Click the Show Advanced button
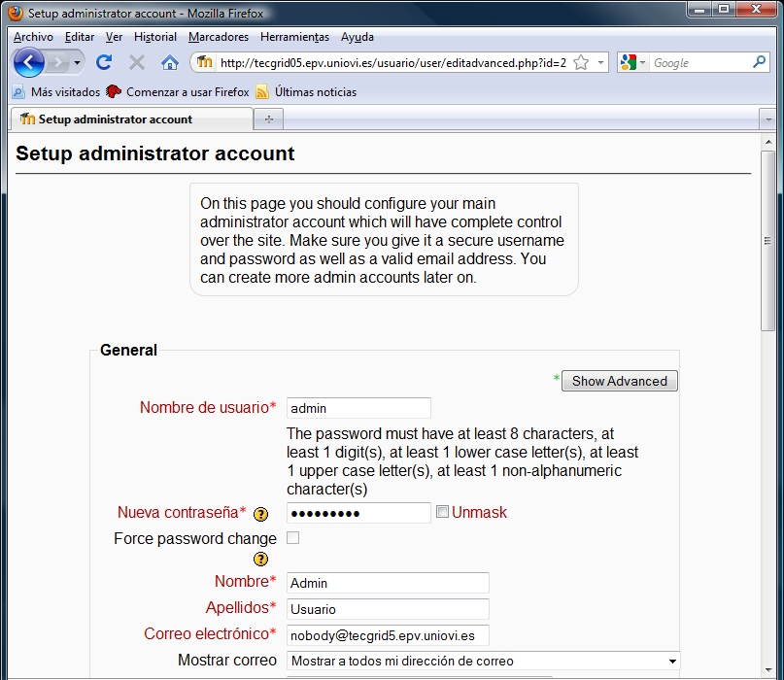Viewport: 784px width, 680px height. pyautogui.click(x=620, y=381)
